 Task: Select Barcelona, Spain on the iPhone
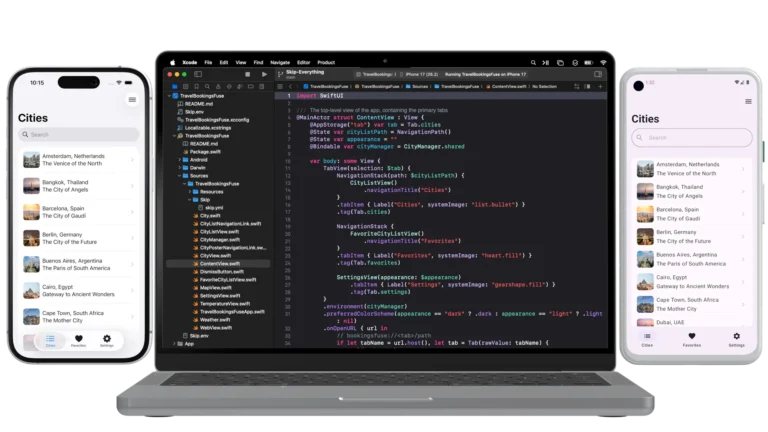click(79, 212)
